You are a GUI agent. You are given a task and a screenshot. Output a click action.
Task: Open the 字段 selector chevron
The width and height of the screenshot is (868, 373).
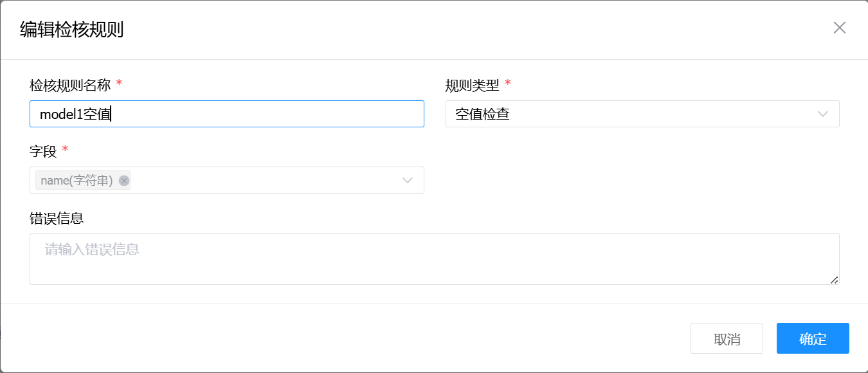(x=407, y=180)
